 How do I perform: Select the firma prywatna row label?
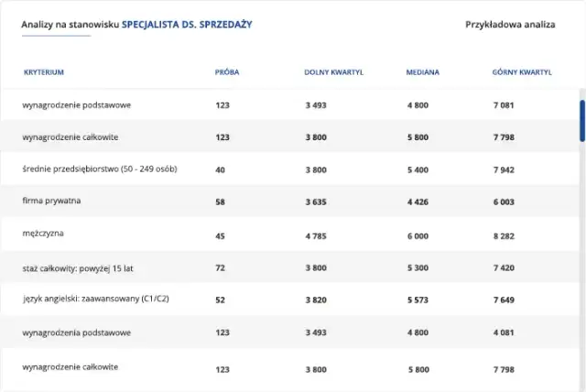pos(51,201)
